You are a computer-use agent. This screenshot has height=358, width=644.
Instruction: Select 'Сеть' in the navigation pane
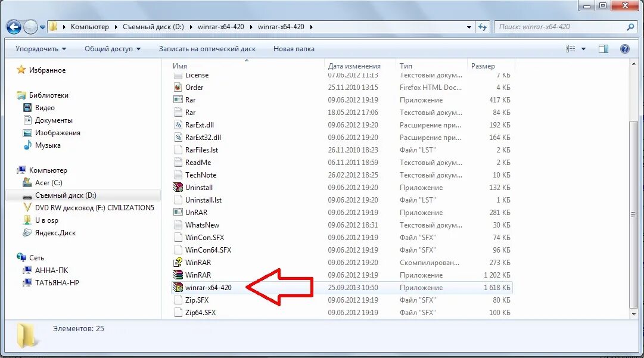point(36,258)
